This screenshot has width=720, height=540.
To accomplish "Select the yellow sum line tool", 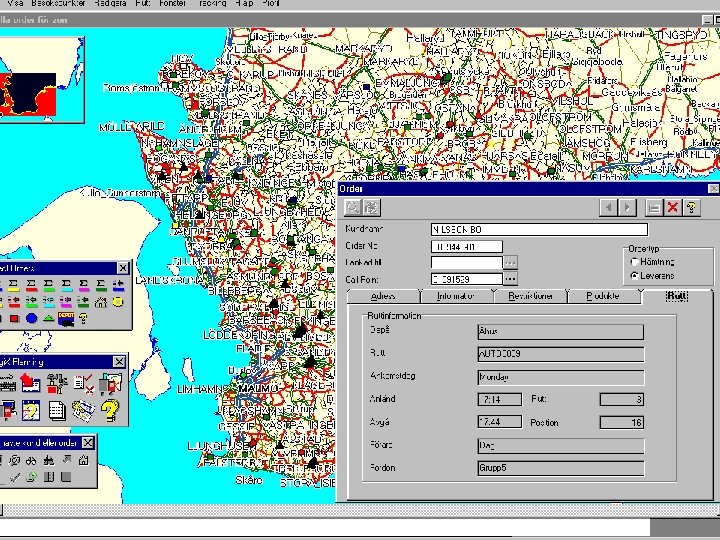I will (x=14, y=286).
